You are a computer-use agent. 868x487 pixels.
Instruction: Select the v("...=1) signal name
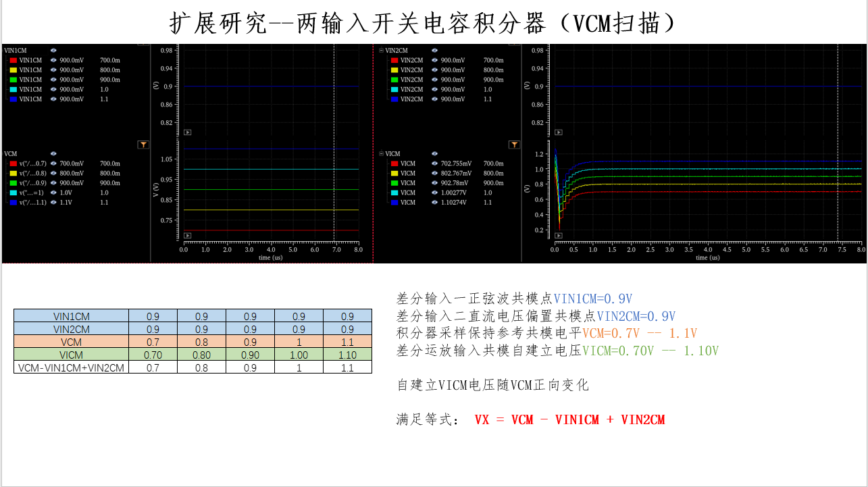(33, 193)
